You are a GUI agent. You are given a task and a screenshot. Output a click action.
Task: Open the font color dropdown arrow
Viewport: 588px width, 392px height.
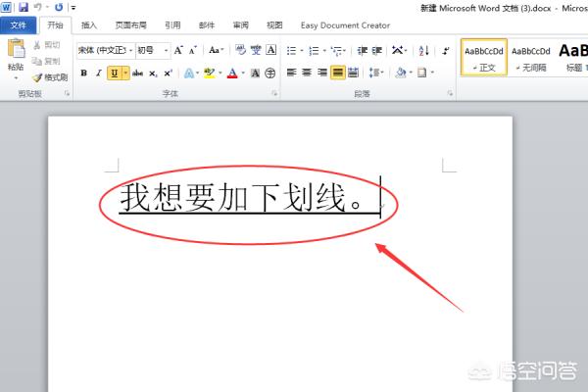click(x=243, y=73)
